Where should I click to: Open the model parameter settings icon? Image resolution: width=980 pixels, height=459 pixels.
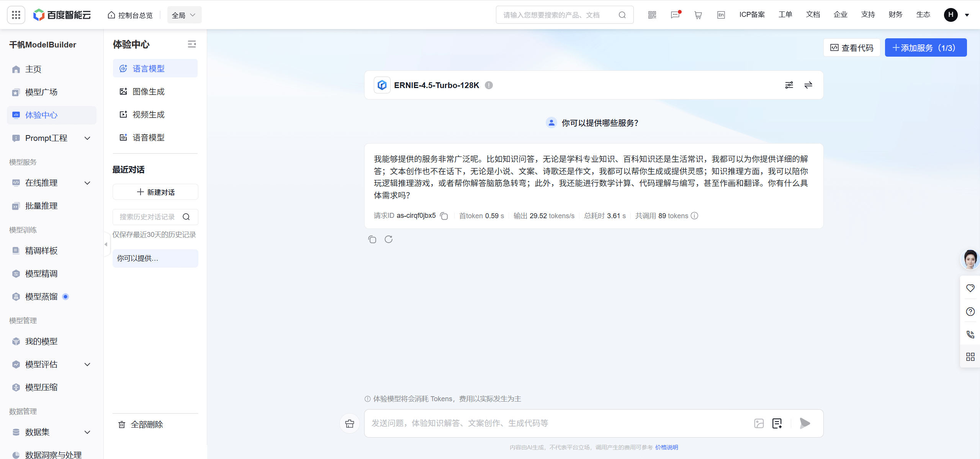coord(789,85)
